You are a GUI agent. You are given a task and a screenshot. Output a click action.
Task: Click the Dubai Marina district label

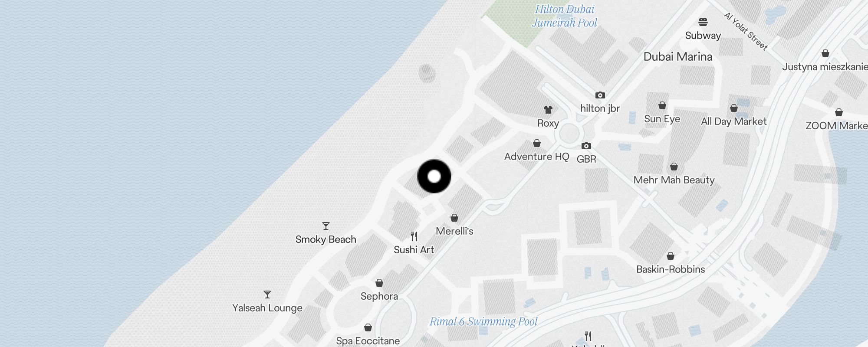(678, 57)
